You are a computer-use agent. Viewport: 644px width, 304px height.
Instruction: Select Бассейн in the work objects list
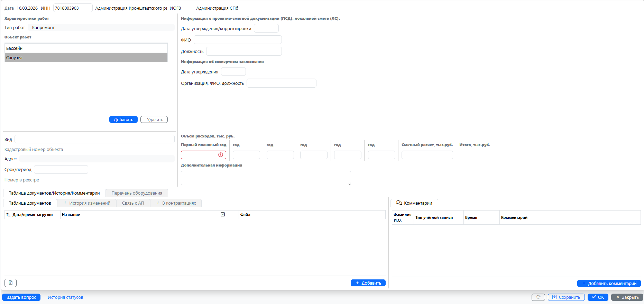click(86, 48)
